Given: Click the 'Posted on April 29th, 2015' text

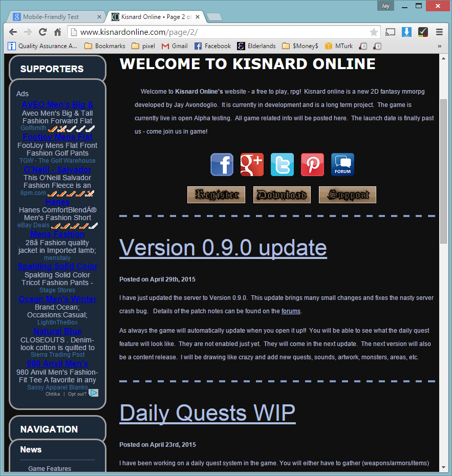Looking at the screenshot, I should (x=157, y=279).
